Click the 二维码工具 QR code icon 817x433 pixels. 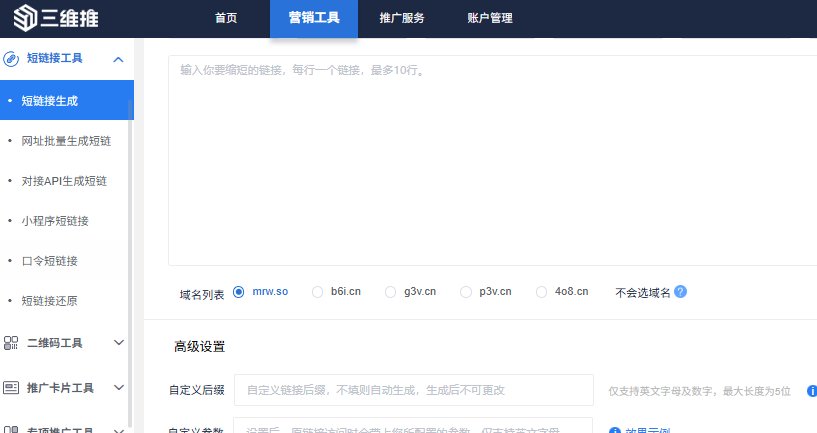(12, 343)
